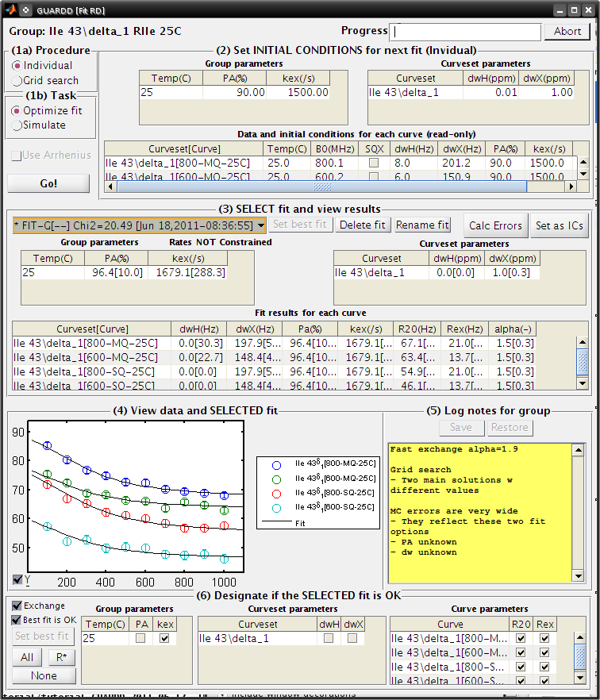600x700 pixels.
Task: Click the pin icon in title bar
Action: pos(27,10)
